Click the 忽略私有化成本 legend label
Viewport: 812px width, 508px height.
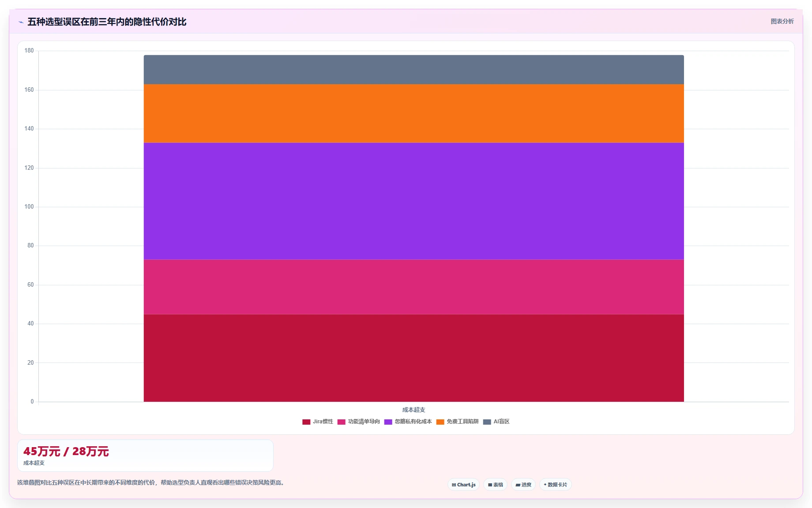coord(413,422)
